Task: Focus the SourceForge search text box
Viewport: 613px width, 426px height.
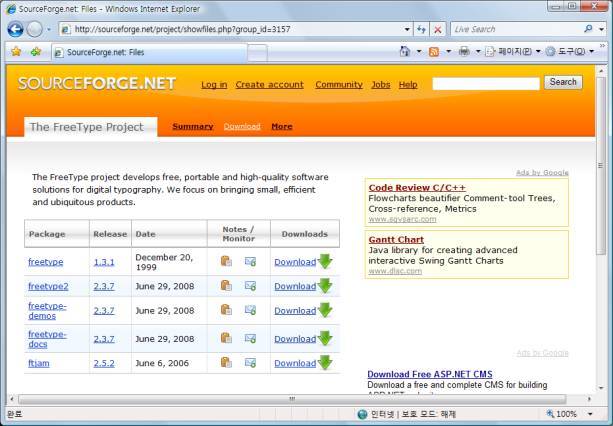Action: [x=486, y=83]
